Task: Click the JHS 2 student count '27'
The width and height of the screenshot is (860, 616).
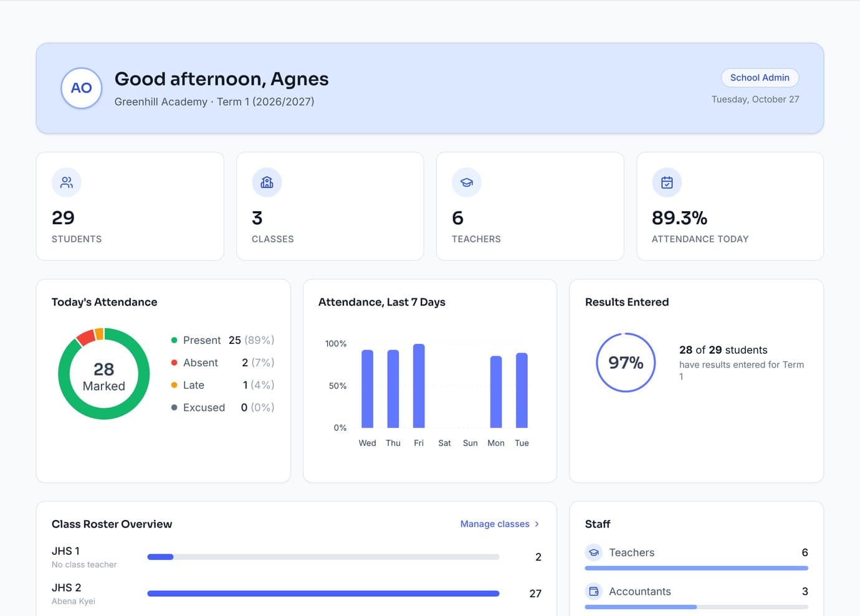Action: tap(535, 594)
